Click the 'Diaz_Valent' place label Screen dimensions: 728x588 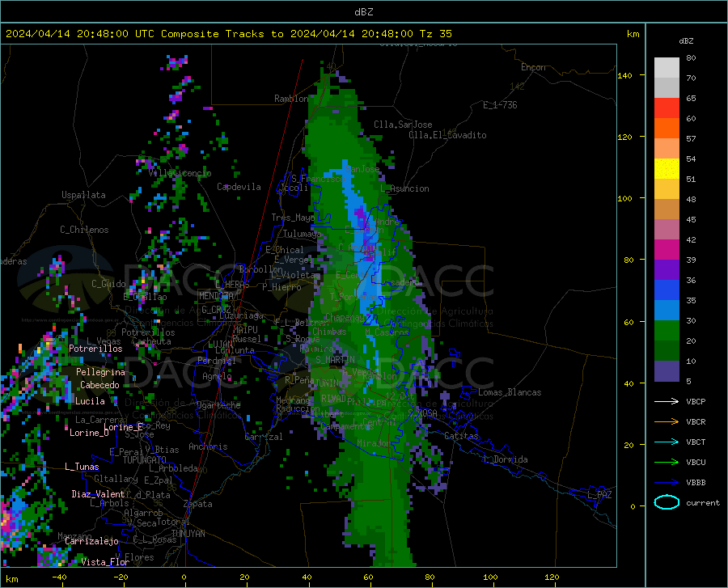click(x=98, y=494)
